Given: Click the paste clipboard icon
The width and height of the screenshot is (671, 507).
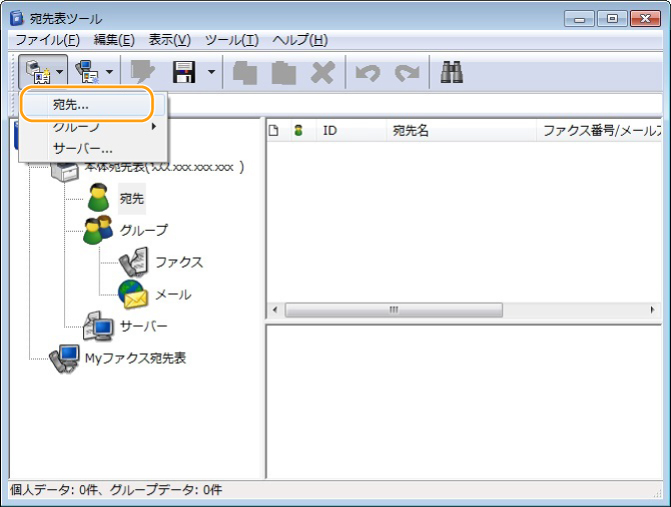Looking at the screenshot, I should click(283, 71).
